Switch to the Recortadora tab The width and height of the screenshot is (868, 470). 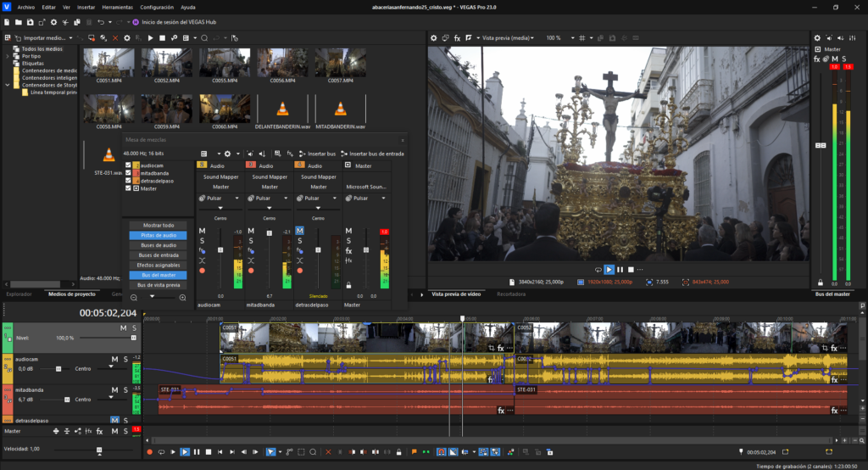click(x=511, y=294)
